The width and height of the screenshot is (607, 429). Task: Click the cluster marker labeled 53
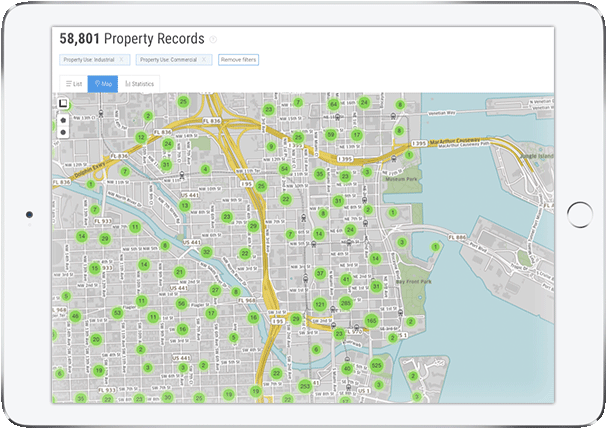[117, 312]
